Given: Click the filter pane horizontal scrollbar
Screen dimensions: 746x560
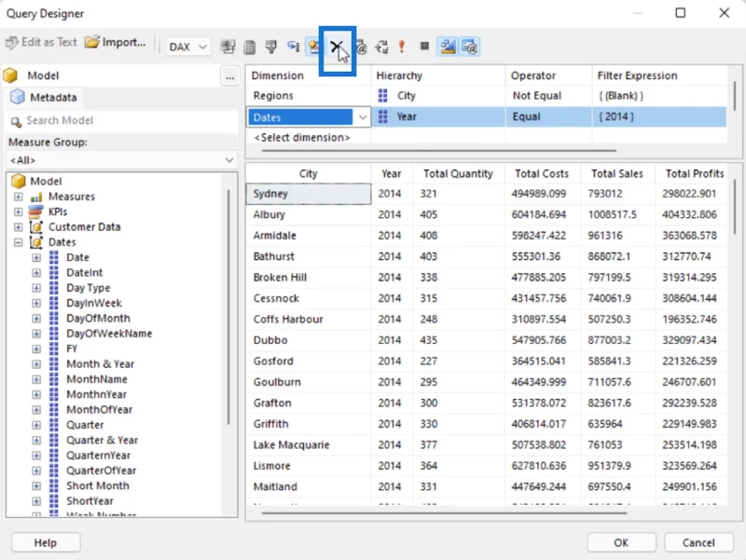Looking at the screenshot, I should pos(438,151).
